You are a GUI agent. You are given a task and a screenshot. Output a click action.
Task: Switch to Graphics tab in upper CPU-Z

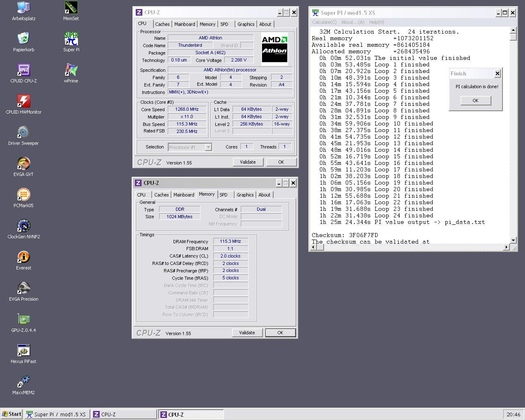click(246, 24)
